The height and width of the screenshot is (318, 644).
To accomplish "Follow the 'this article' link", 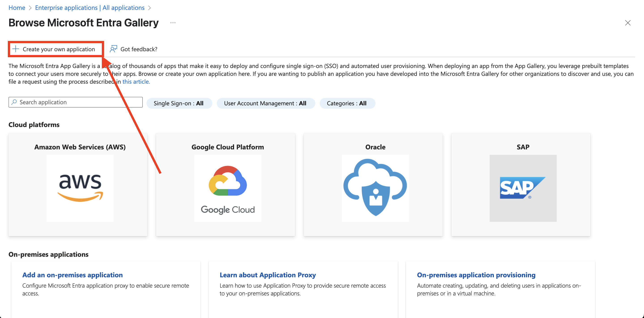I will coord(136,81).
